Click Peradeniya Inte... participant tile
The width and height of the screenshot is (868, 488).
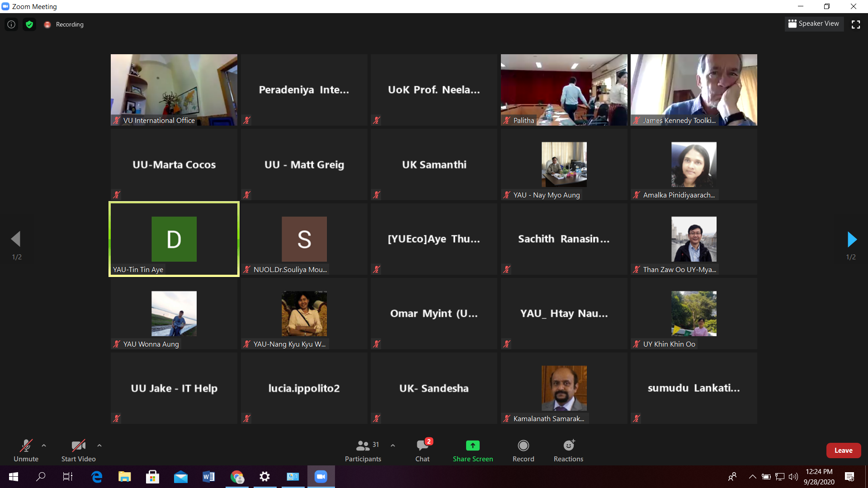(x=304, y=90)
